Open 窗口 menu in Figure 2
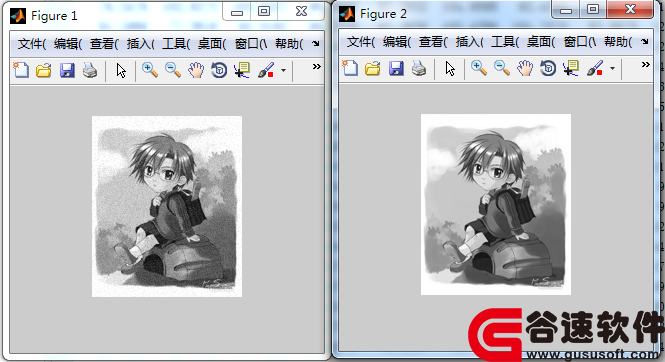The height and width of the screenshot is (362, 665). click(580, 42)
